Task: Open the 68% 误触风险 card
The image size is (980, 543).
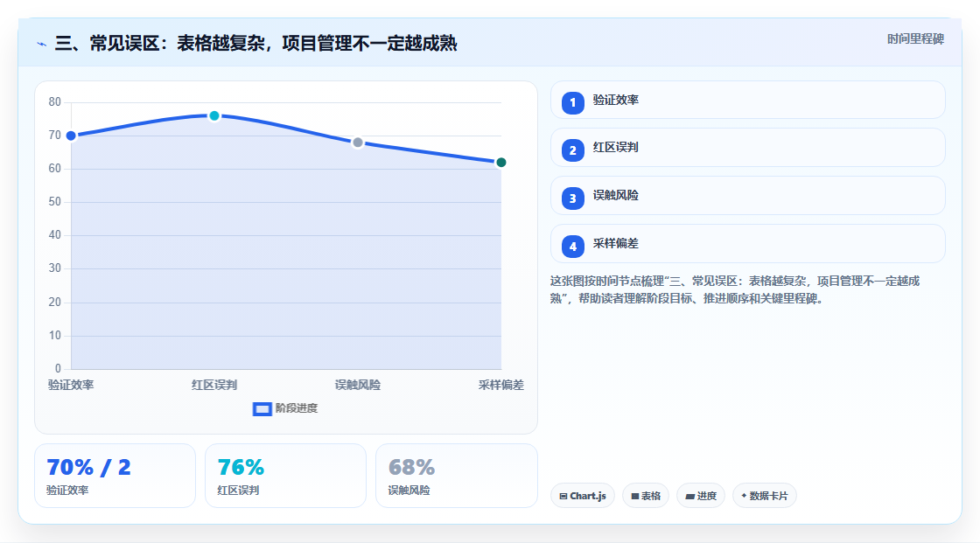Action: click(456, 476)
